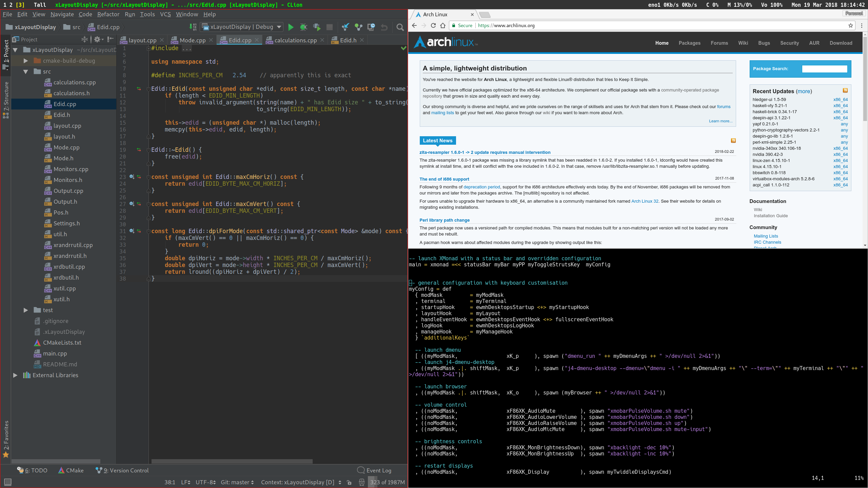This screenshot has width=868, height=488.
Task: Click the Build icon with binary digits
Action: point(193,27)
